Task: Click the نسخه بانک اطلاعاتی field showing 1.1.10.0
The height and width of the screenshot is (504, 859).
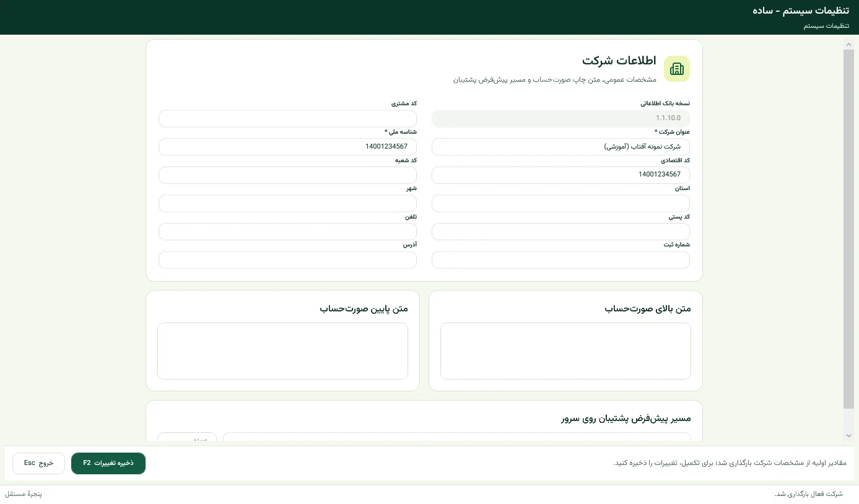Action: point(560,119)
